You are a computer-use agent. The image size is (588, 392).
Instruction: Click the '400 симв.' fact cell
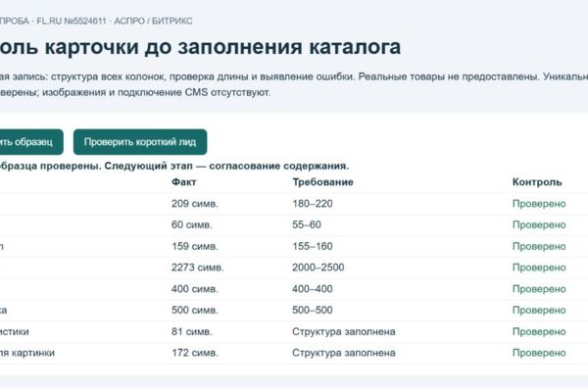coord(195,289)
